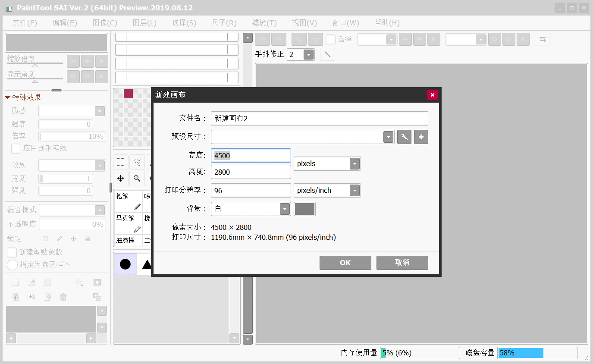Click rotate counterclockwise button under 显示角度
The width and height of the screenshot is (593, 364).
(73, 77)
